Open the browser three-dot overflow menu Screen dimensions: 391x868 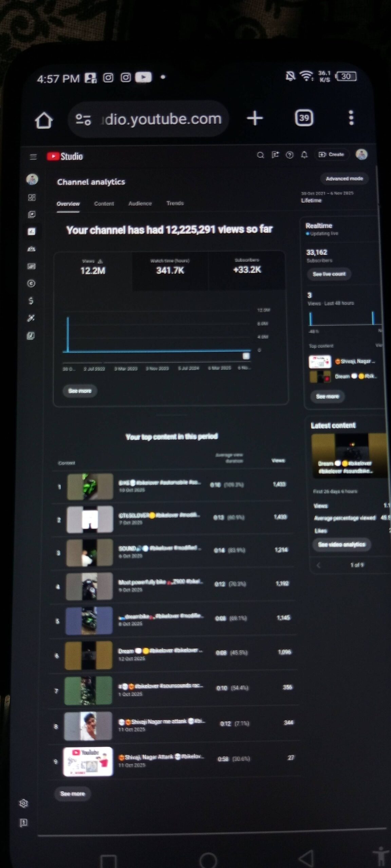pos(351,118)
